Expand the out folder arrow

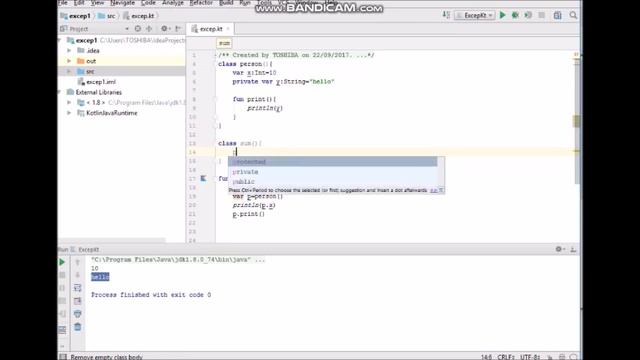(x=69, y=61)
